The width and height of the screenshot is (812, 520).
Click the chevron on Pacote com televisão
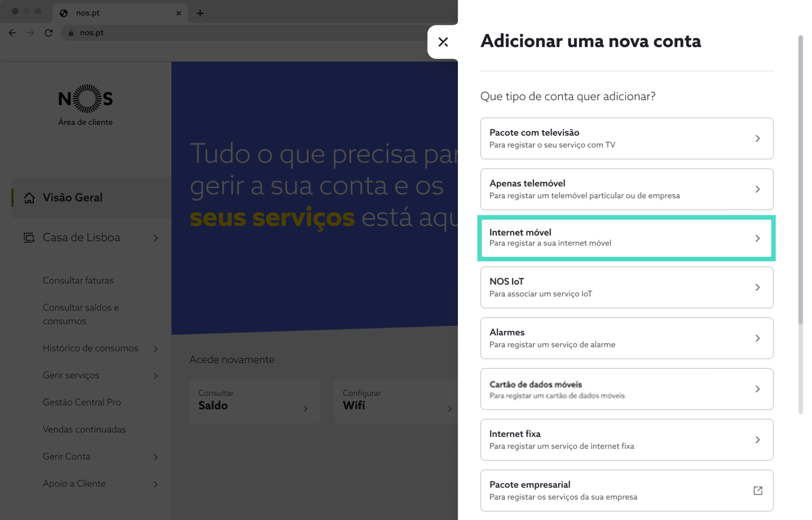(x=758, y=138)
